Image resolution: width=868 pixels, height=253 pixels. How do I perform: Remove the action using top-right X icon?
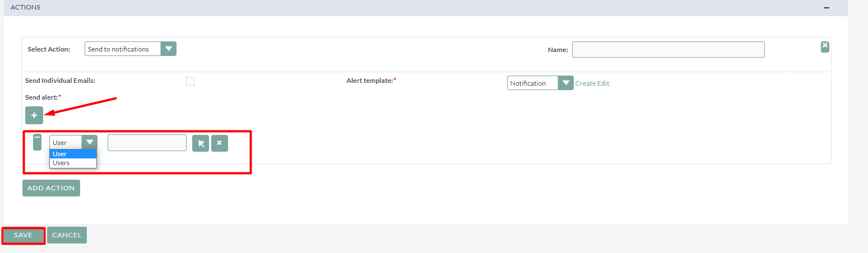825,46
